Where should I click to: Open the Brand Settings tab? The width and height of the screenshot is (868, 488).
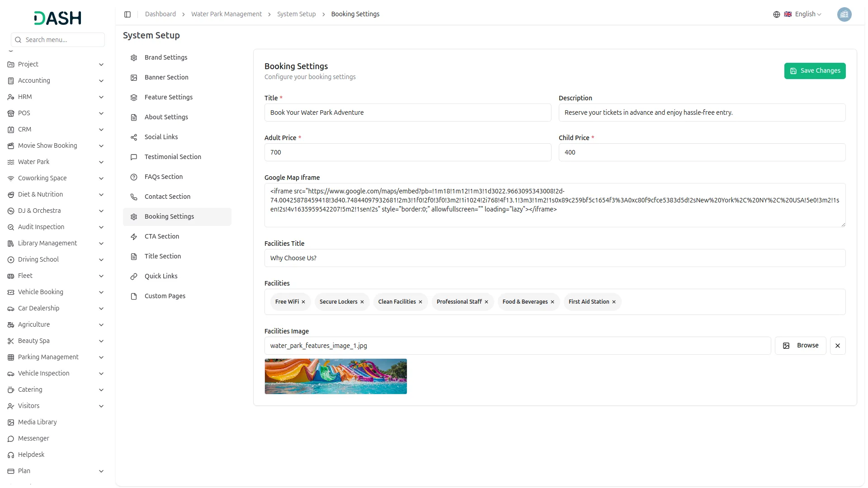point(166,57)
